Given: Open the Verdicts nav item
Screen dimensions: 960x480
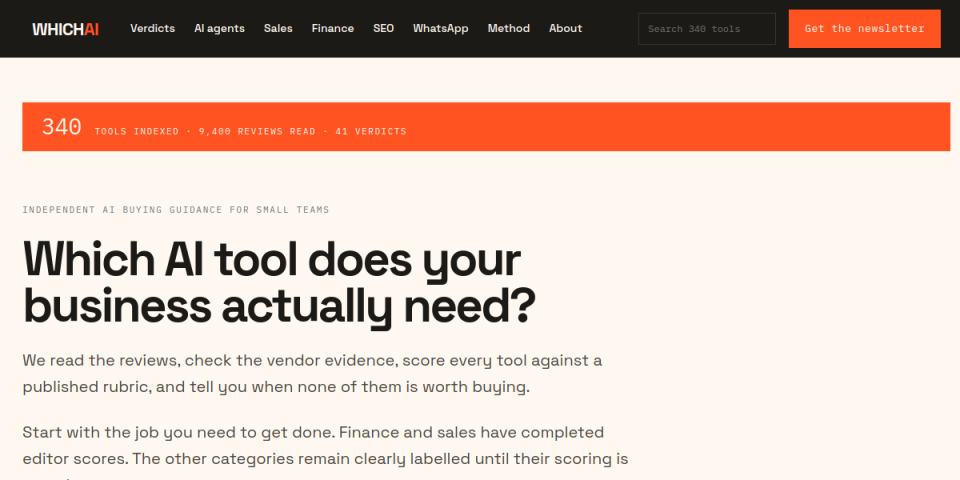Looking at the screenshot, I should tap(152, 28).
